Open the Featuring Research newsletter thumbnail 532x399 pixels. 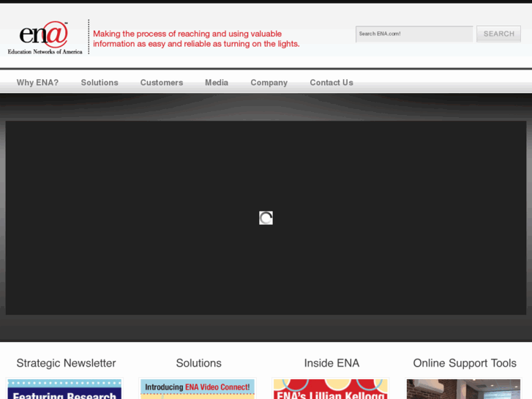(64, 389)
